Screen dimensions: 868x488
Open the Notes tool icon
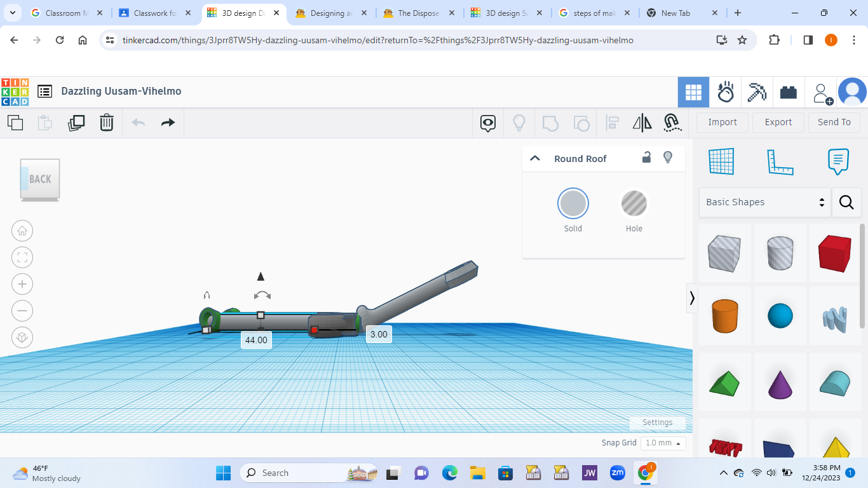point(488,123)
